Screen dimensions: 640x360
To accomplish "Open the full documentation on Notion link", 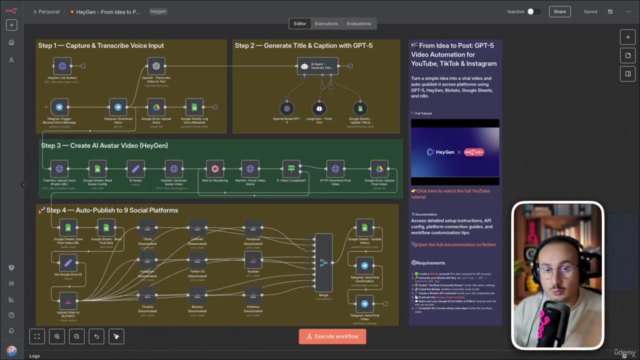I will 456,244.
